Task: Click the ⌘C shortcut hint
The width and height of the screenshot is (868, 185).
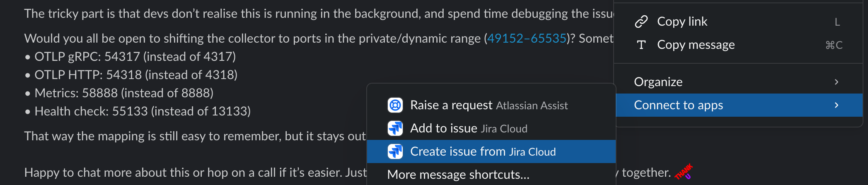Action: click(x=834, y=45)
